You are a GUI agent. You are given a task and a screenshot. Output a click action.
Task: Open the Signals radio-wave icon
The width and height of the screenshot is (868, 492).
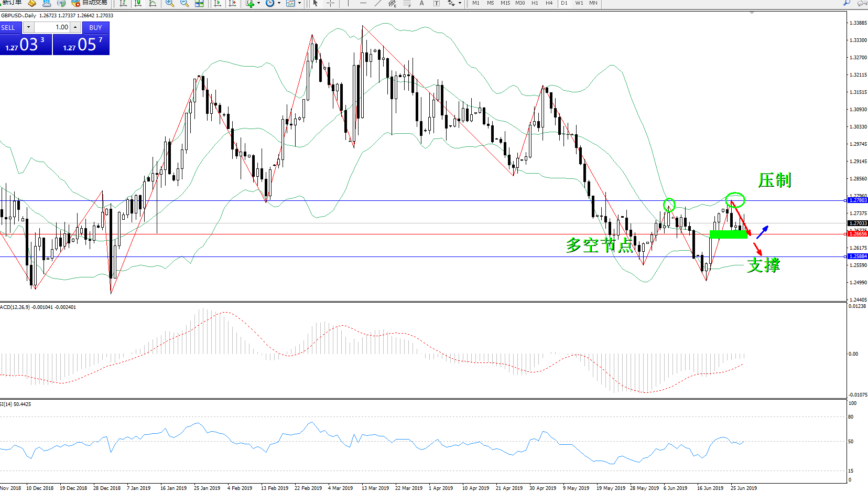coord(61,3)
